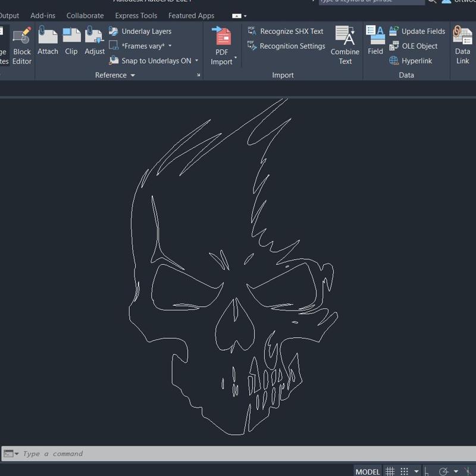
Task: Click the search keyword field
Action: point(371,2)
